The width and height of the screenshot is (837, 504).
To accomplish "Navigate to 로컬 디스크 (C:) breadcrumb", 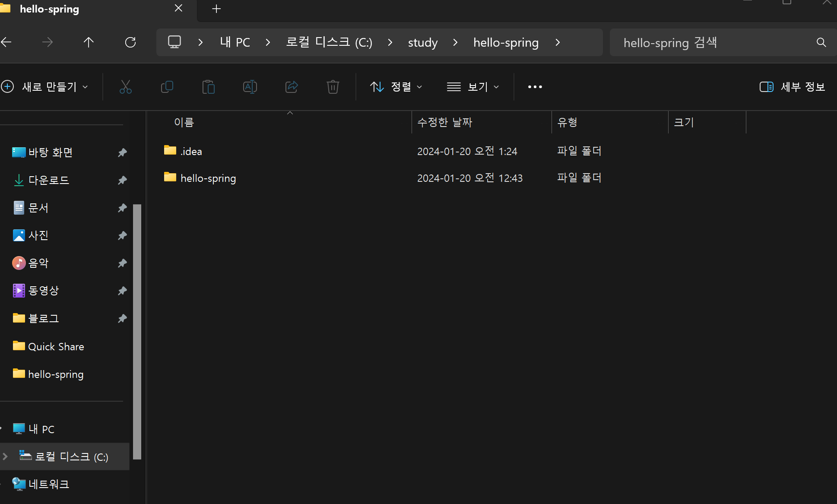I will (329, 42).
